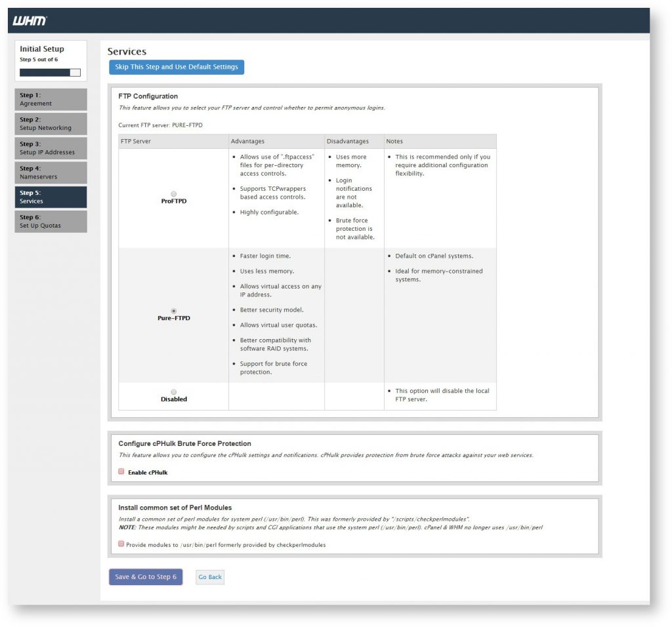
Task: Open Step 2: Setup Networking
Action: pos(51,123)
